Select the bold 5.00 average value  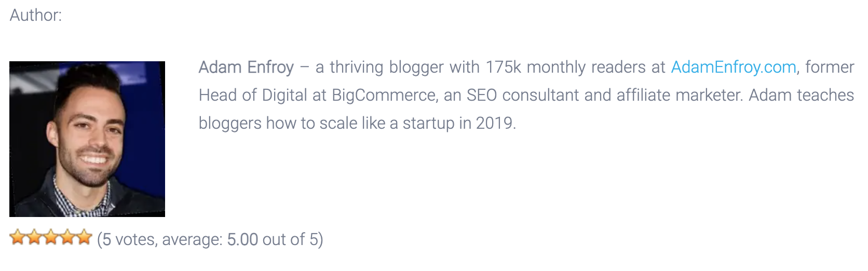tap(242, 239)
